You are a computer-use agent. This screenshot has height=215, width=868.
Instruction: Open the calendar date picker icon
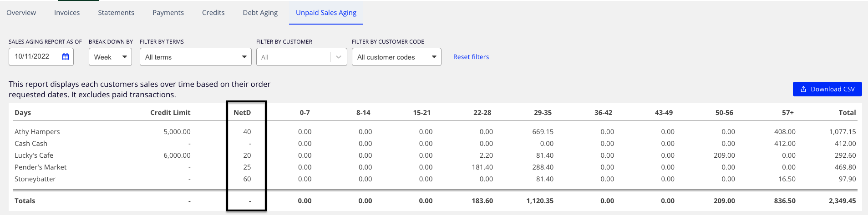pos(66,57)
